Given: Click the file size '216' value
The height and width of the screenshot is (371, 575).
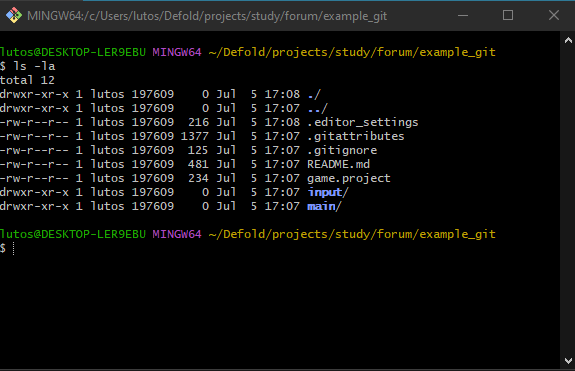Looking at the screenshot, I should 198,122.
